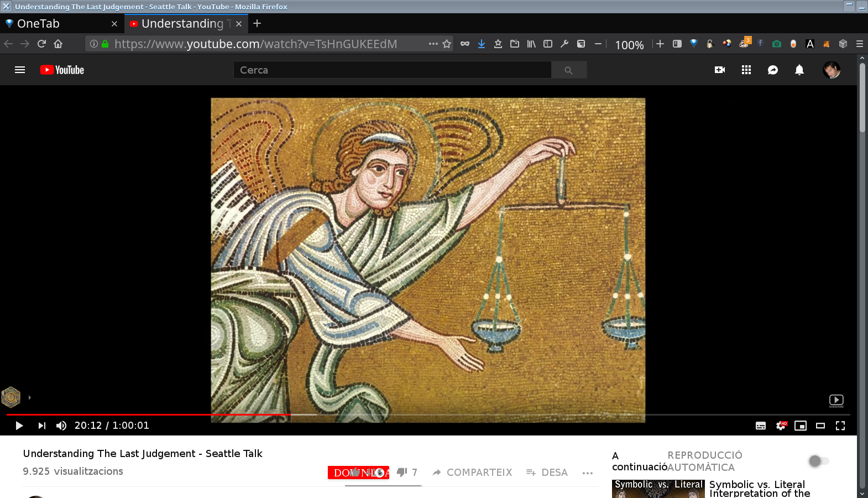Viewport: 868px width, 498px height.
Task: Click the video title text
Action: point(143,454)
